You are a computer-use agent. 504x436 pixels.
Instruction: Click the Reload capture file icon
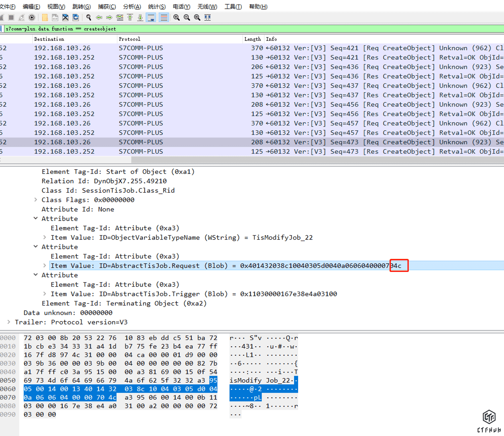pos(76,18)
